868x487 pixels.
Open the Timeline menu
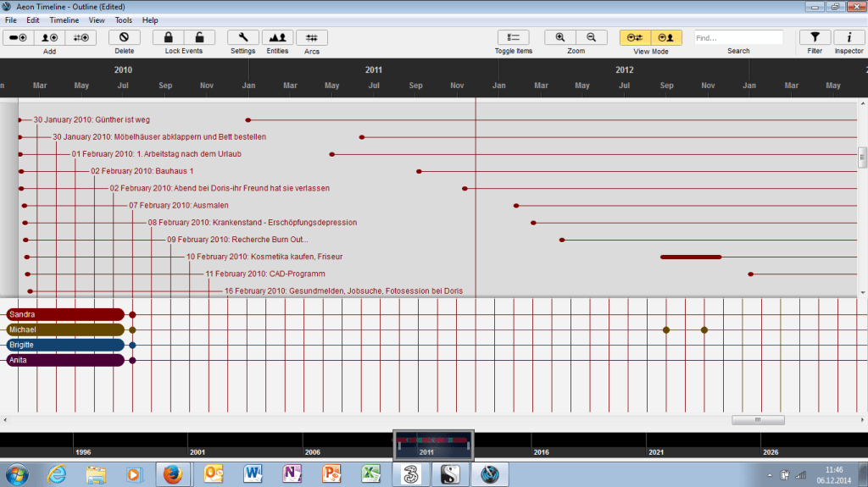click(x=64, y=19)
